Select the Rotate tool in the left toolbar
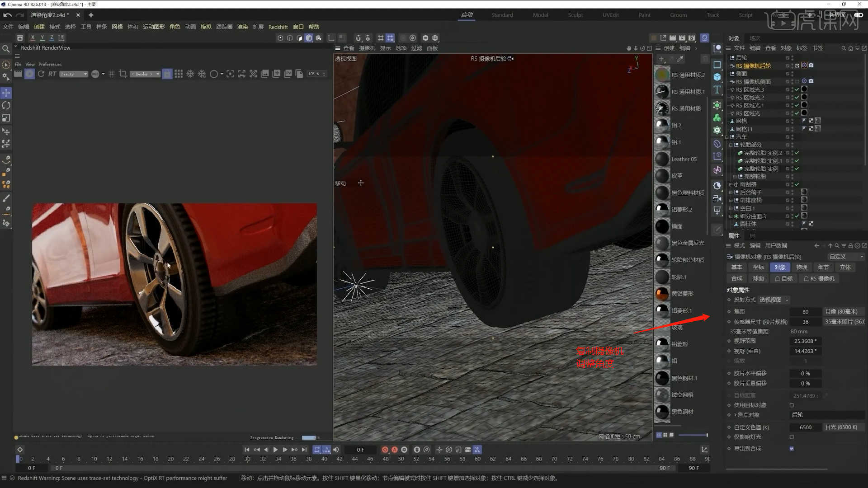Image resolution: width=868 pixels, height=488 pixels. coord(6,105)
